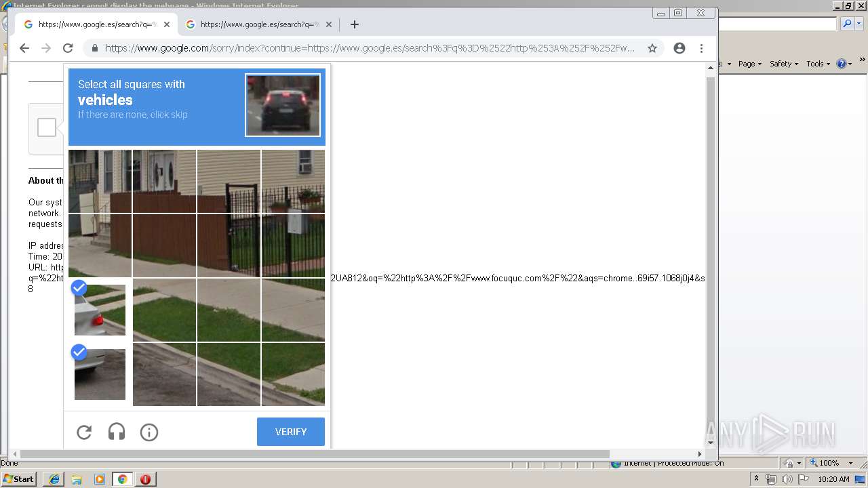Click the padlock site info icon

[x=94, y=48]
